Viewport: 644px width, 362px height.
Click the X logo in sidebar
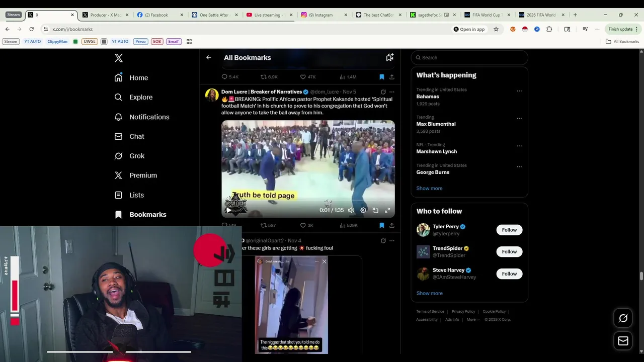[x=118, y=58]
